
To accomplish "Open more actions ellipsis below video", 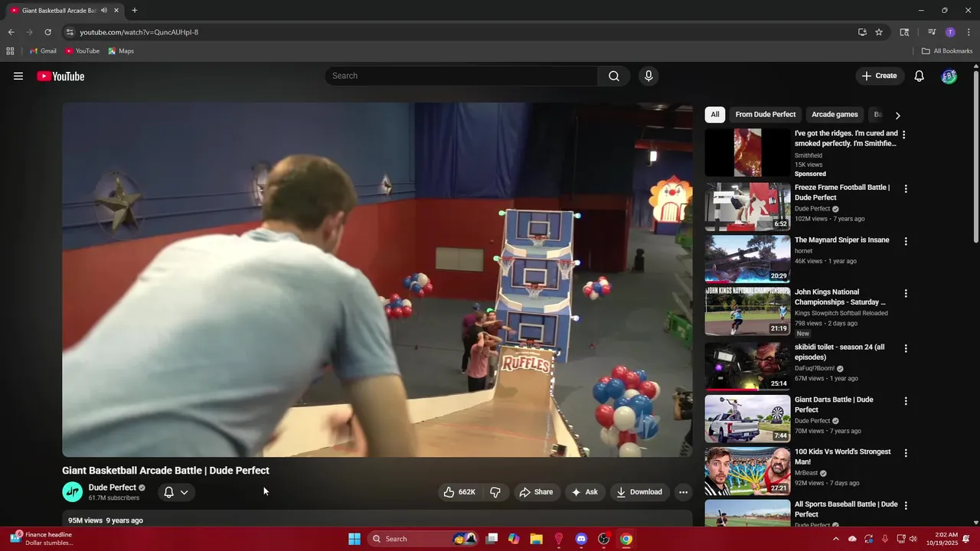I will coord(684,492).
